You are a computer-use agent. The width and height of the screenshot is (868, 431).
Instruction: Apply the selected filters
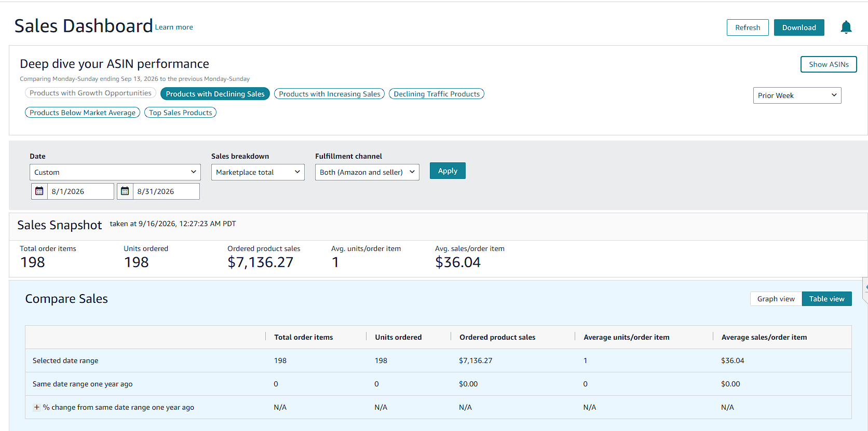[x=447, y=171]
